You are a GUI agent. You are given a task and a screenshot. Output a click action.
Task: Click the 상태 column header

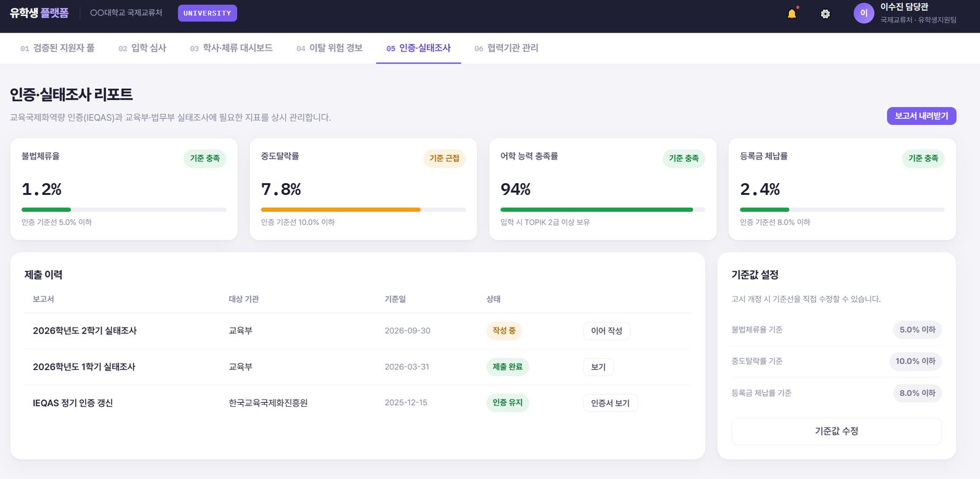494,299
